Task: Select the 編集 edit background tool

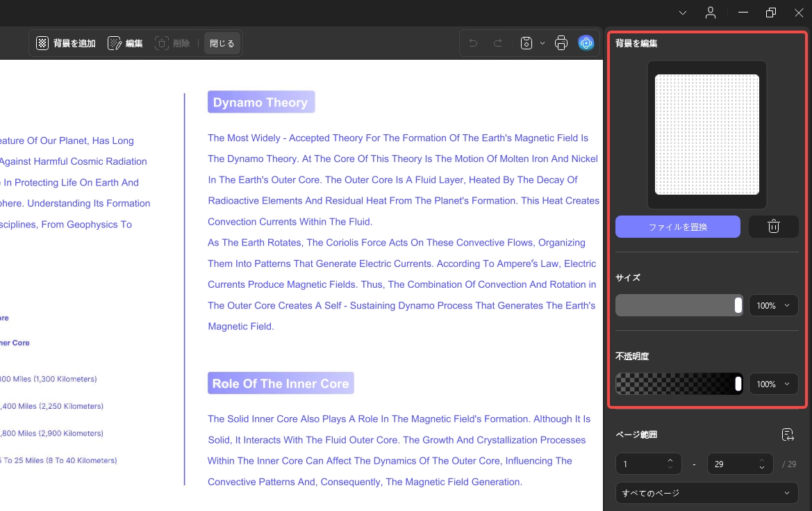Action: [125, 43]
